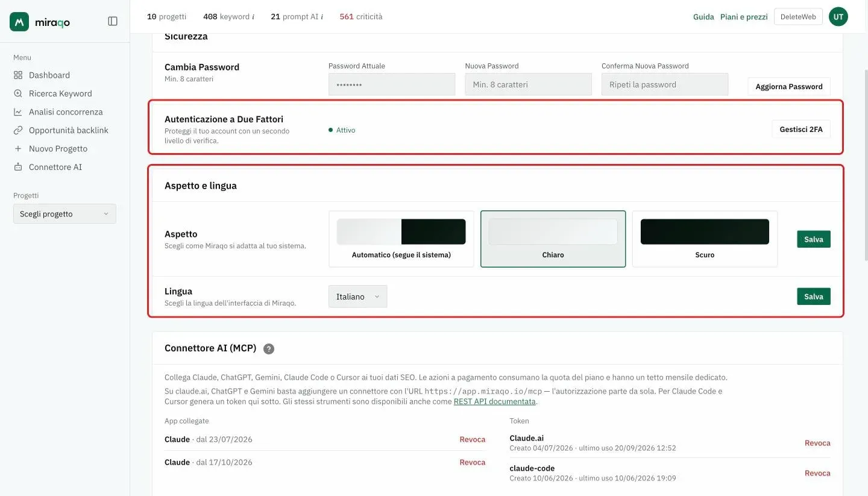
Task: Focus the Password Attuale field
Action: [x=392, y=84]
